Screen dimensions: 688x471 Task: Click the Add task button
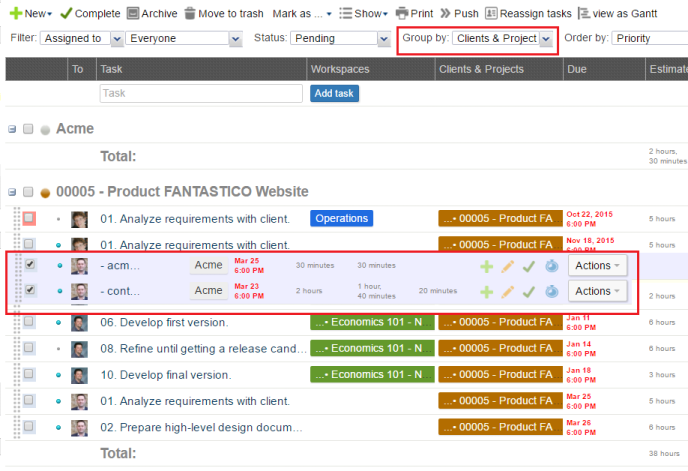tap(334, 93)
